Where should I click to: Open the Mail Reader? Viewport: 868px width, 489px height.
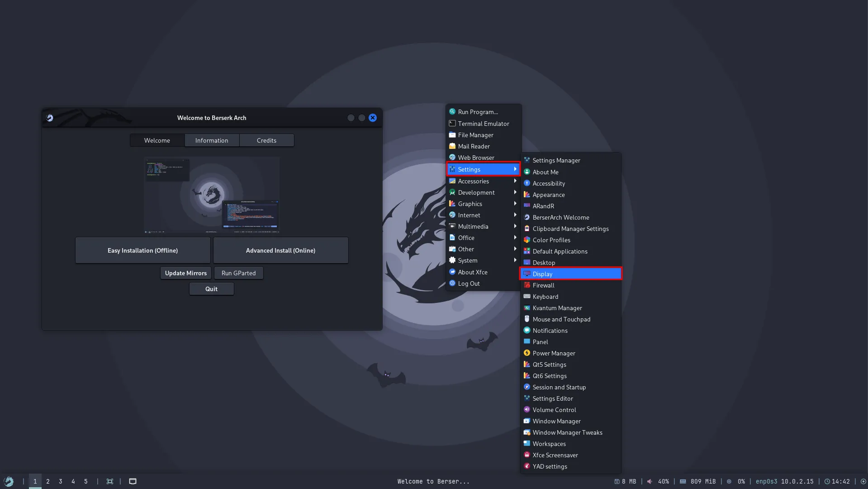pyautogui.click(x=474, y=146)
